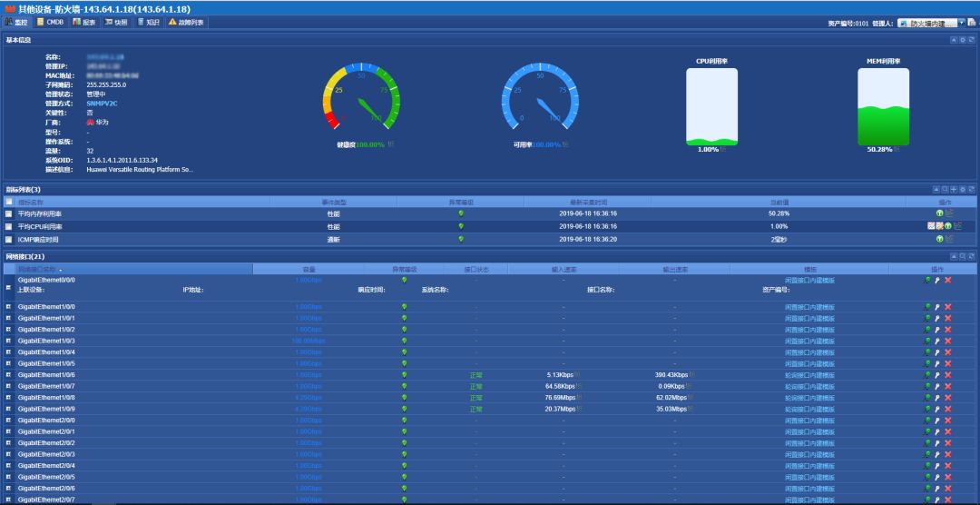Viewport: 980px width, 505px height.
Task: Open trend chart icon for 平均CPU利用率
Action: pyautogui.click(x=931, y=226)
